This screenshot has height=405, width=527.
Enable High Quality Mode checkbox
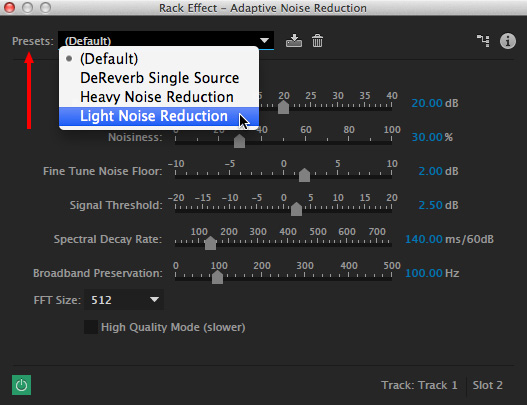(x=91, y=327)
